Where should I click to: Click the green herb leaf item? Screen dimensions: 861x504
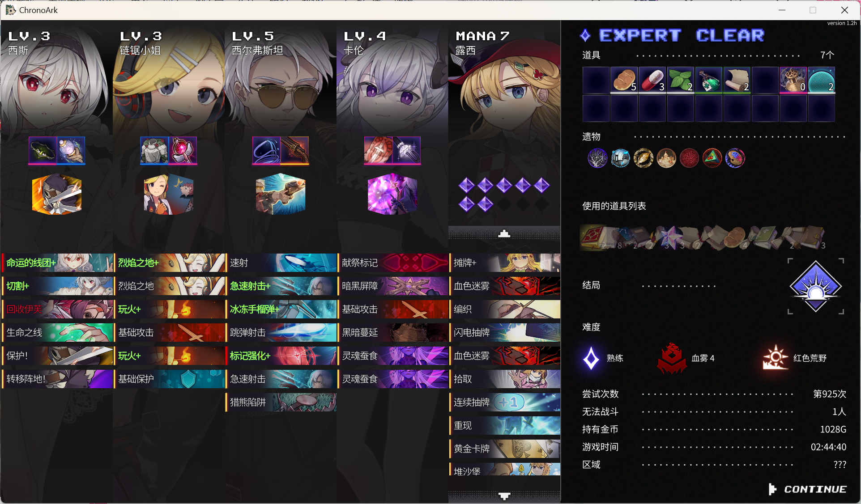click(680, 80)
